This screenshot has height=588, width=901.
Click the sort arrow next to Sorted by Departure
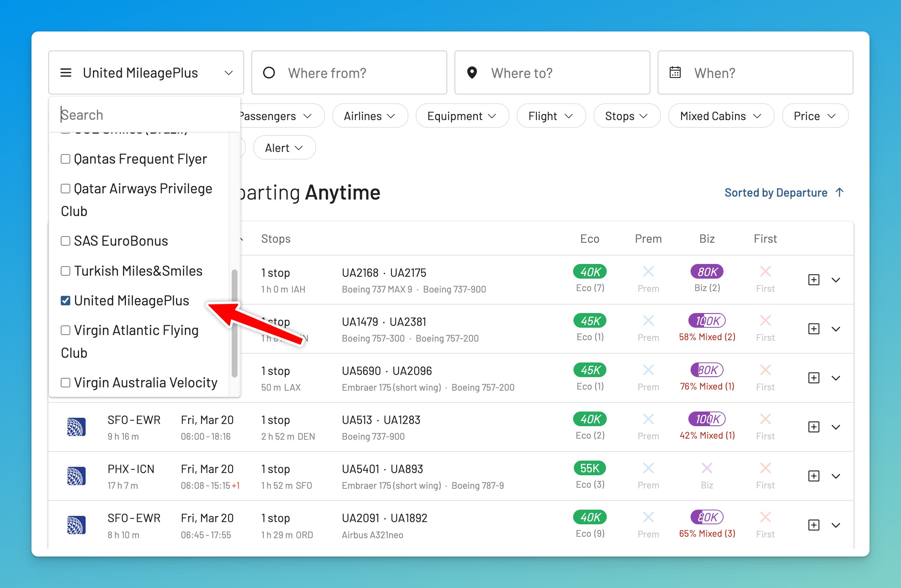(840, 192)
